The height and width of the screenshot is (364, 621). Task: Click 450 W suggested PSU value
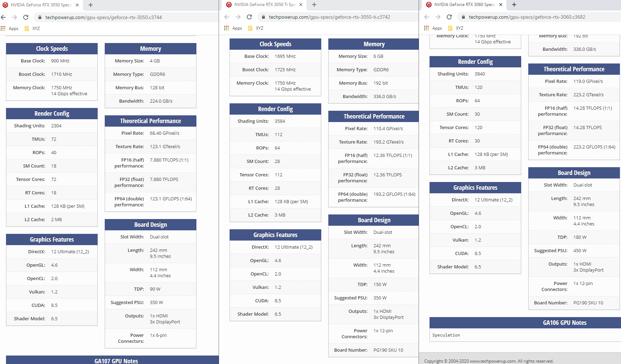tap(580, 251)
